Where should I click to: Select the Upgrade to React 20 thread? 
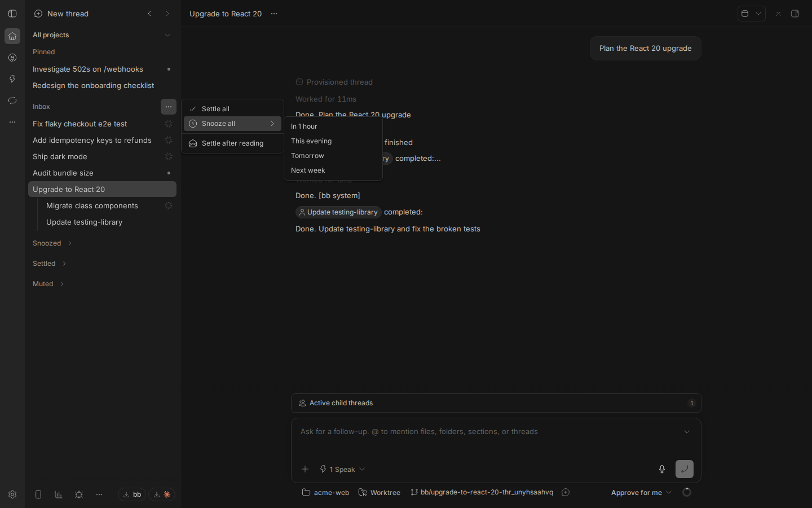pyautogui.click(x=102, y=189)
